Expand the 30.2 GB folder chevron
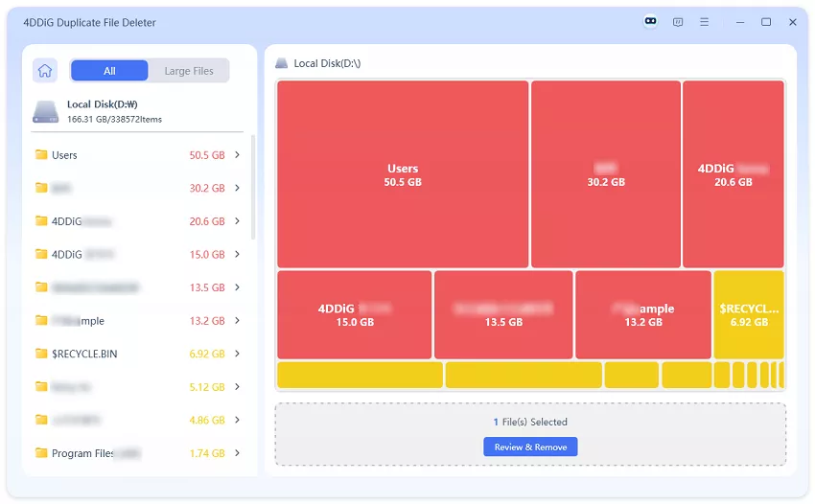 click(237, 188)
